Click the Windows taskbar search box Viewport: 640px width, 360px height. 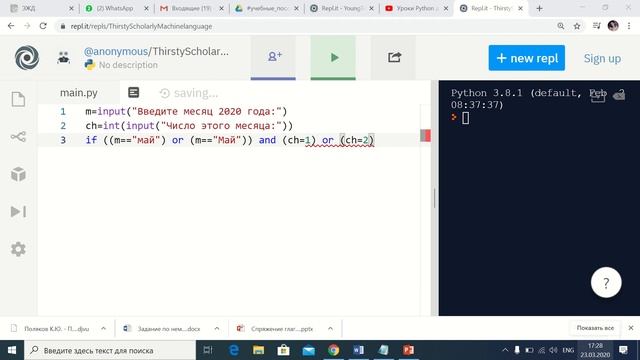[110, 350]
